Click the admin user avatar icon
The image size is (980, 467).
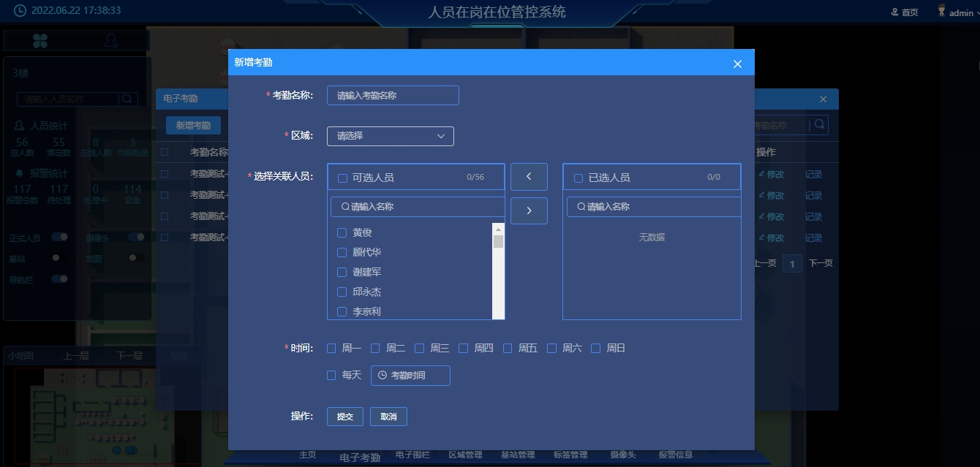tap(942, 12)
